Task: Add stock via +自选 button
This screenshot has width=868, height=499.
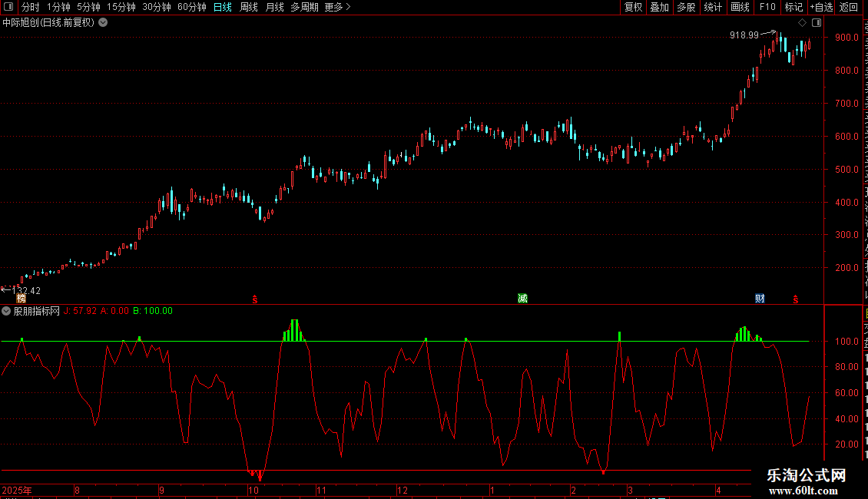Action: [821, 7]
